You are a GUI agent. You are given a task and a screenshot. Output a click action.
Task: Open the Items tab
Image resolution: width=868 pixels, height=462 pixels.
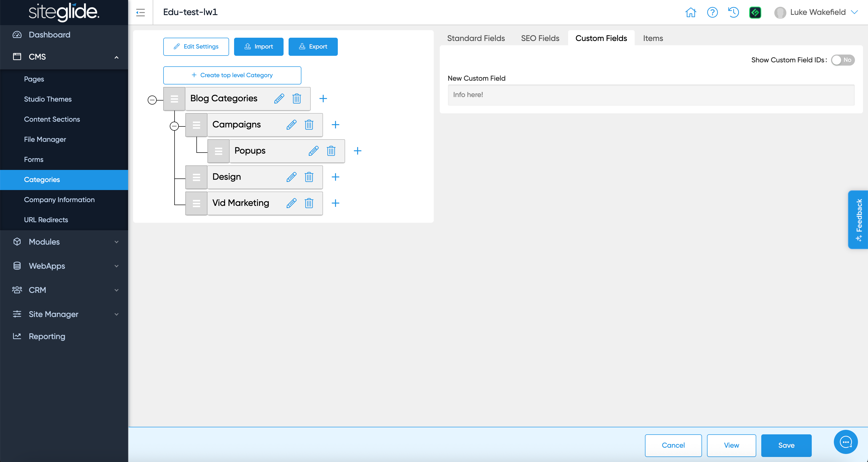652,38
